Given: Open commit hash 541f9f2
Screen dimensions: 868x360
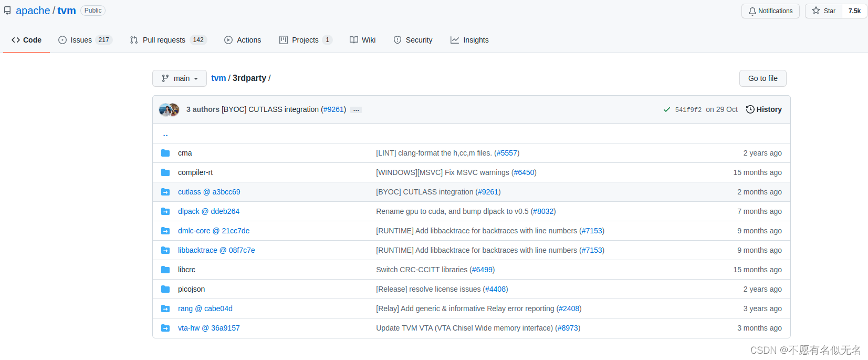Looking at the screenshot, I should (x=688, y=110).
